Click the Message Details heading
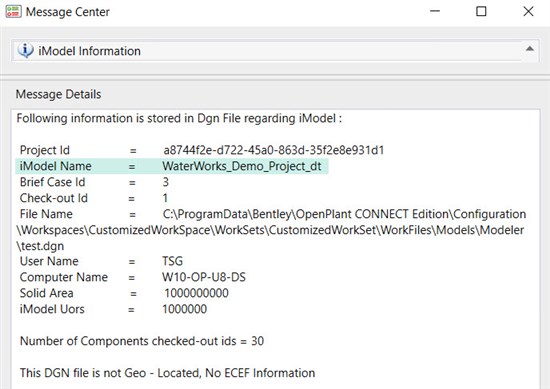 58,94
